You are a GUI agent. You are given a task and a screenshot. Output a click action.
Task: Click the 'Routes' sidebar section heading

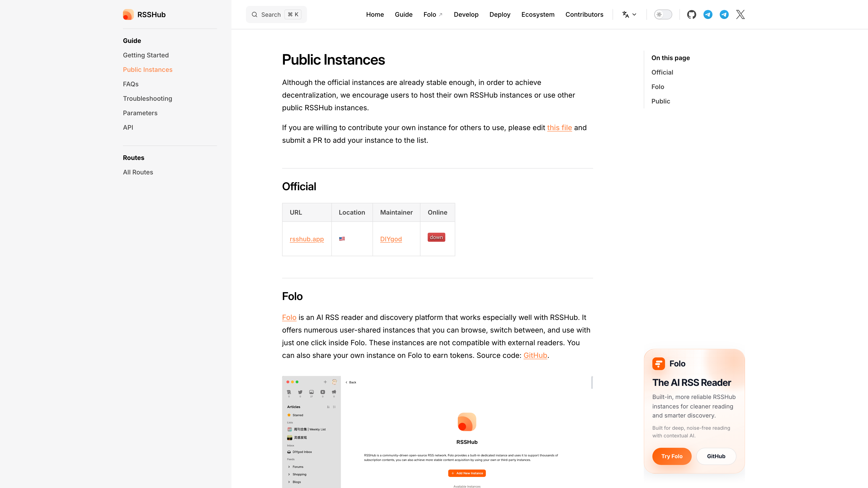tap(133, 158)
